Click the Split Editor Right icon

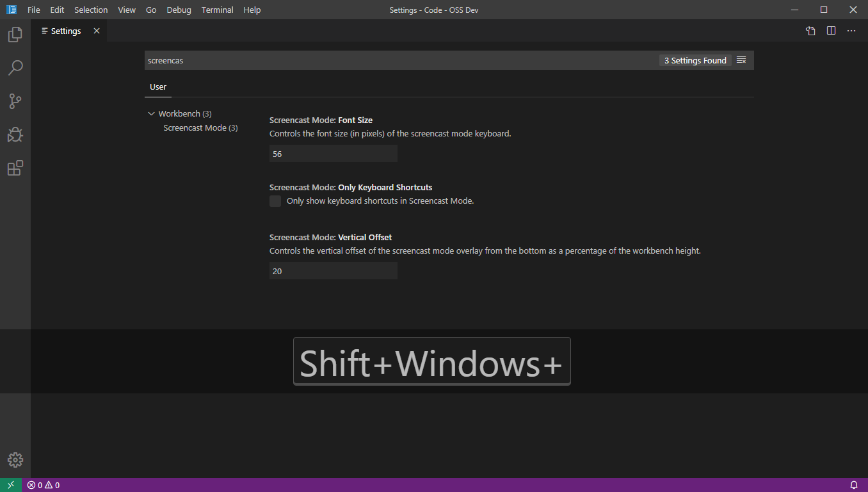pyautogui.click(x=831, y=31)
